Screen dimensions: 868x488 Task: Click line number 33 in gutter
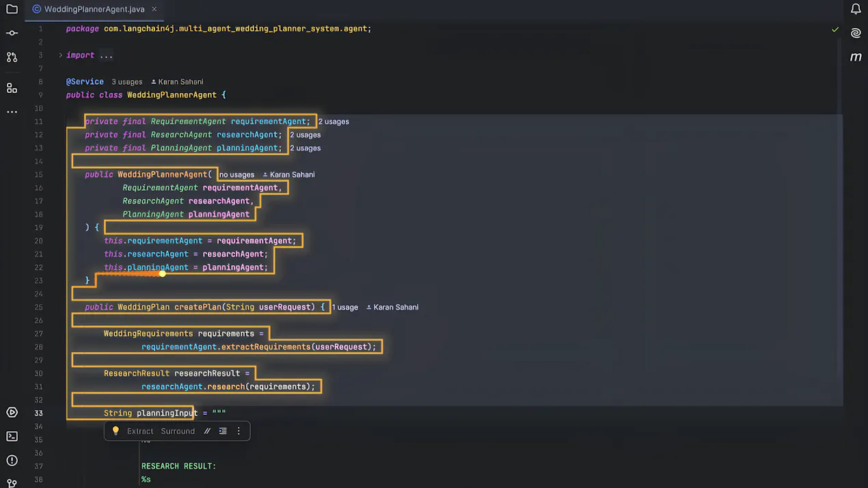coord(38,414)
